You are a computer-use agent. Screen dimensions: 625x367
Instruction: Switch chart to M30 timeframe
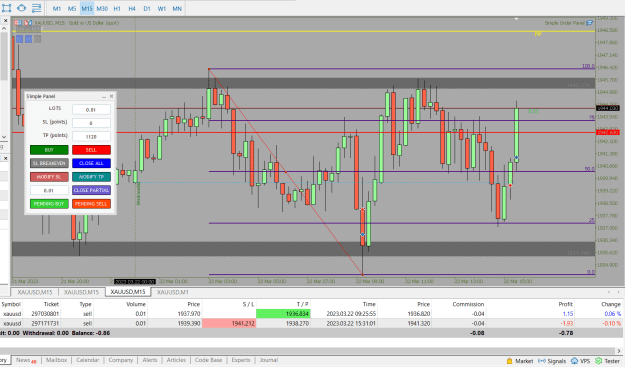pos(102,8)
